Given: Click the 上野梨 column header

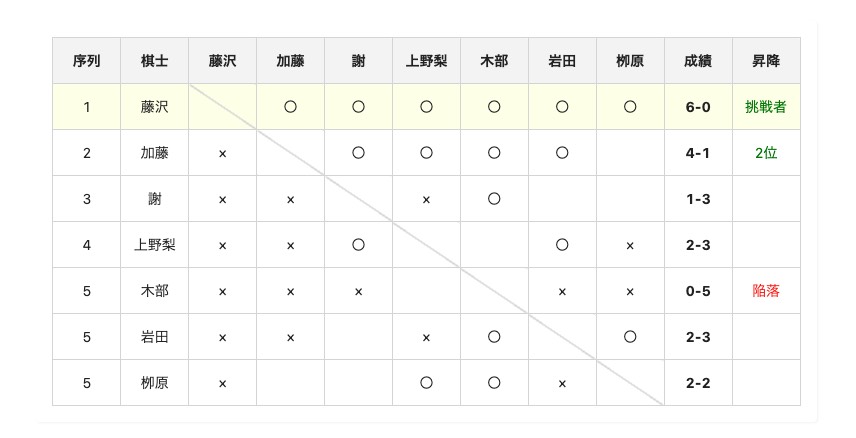Looking at the screenshot, I should 426,61.
